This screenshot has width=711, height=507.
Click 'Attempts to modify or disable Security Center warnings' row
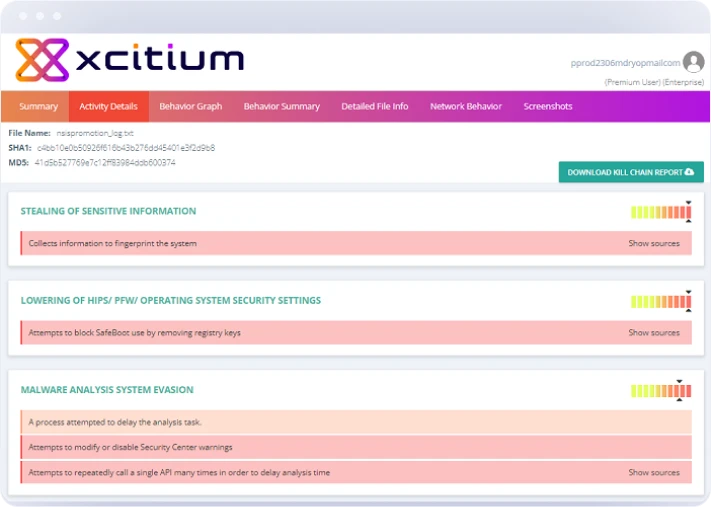pyautogui.click(x=356, y=447)
